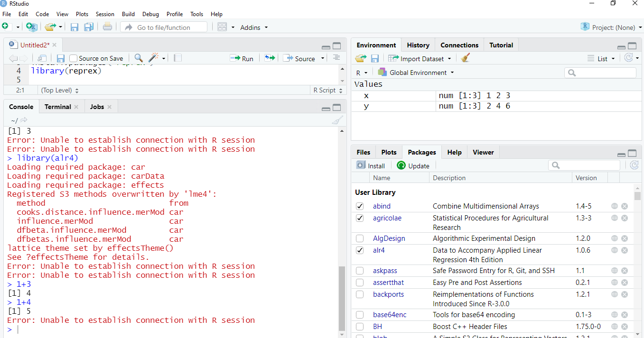Open the Profile menu
Screen dimensions: 644x338
[x=175, y=14]
